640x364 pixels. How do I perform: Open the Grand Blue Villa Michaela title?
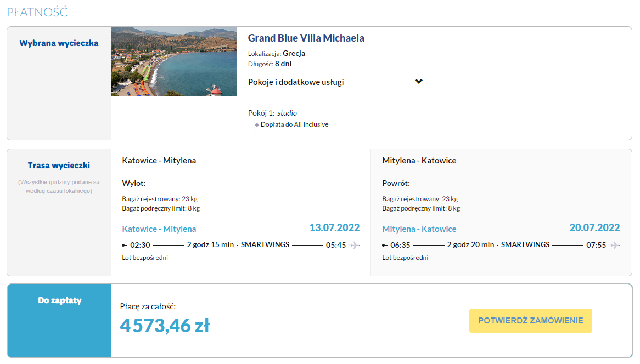(x=306, y=38)
